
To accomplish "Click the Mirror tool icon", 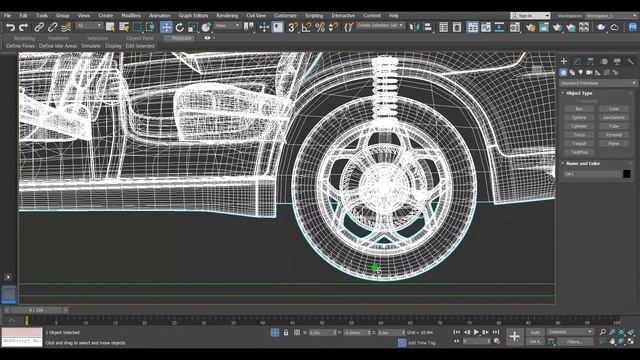I will [415, 27].
